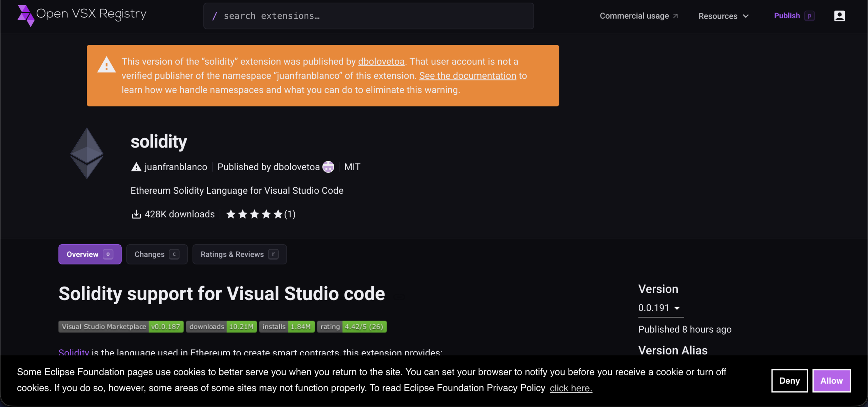Image resolution: width=868 pixels, height=407 pixels.
Task: Open the privacy policy click here link
Action: pyautogui.click(x=571, y=388)
